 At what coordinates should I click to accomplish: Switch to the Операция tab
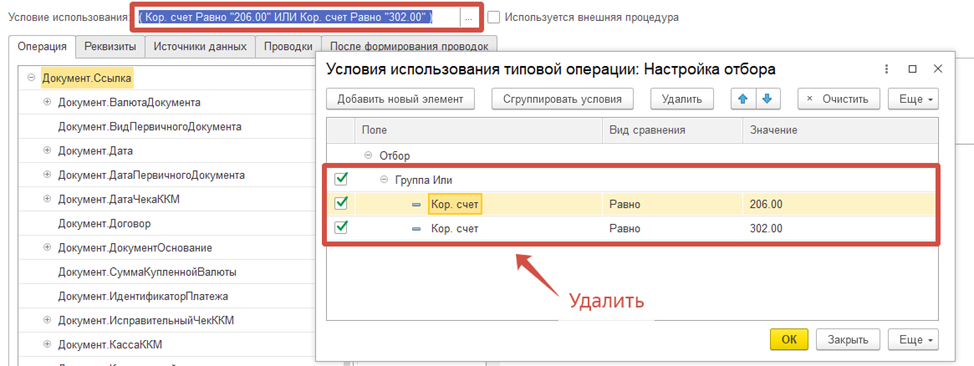pos(42,46)
